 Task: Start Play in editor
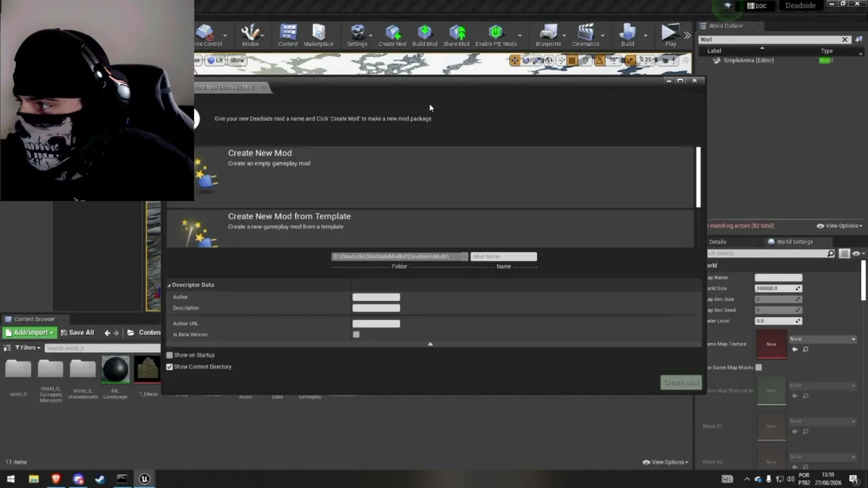click(x=670, y=35)
